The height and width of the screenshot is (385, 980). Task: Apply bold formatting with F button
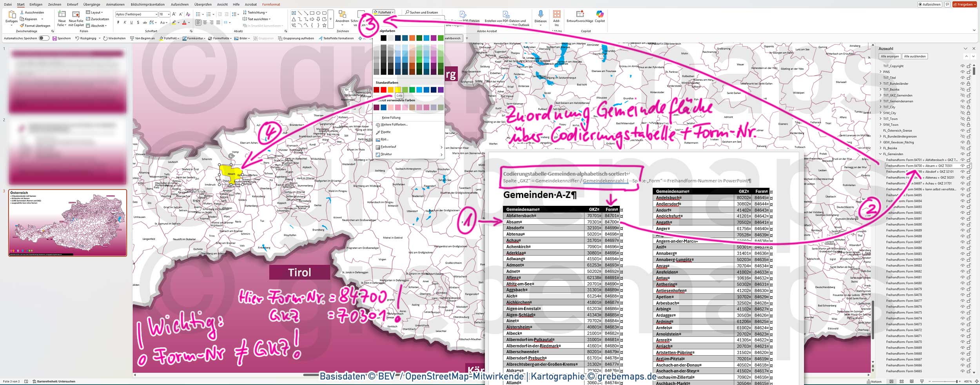click(118, 23)
